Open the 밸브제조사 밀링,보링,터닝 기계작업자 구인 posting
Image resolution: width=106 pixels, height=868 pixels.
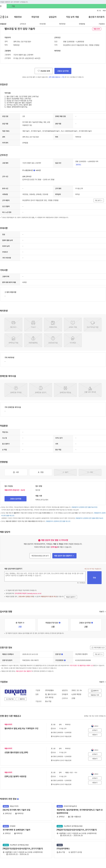[x=21, y=729]
